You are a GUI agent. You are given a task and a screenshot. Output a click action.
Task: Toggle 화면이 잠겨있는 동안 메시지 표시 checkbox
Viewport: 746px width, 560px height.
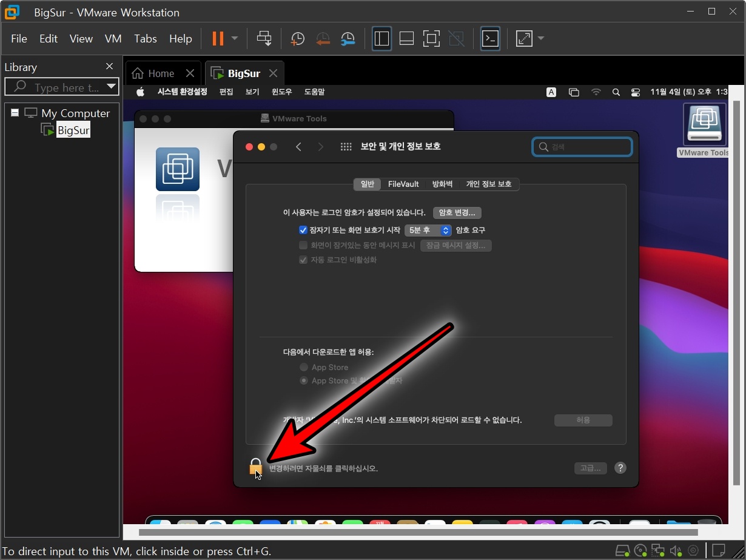pos(303,246)
